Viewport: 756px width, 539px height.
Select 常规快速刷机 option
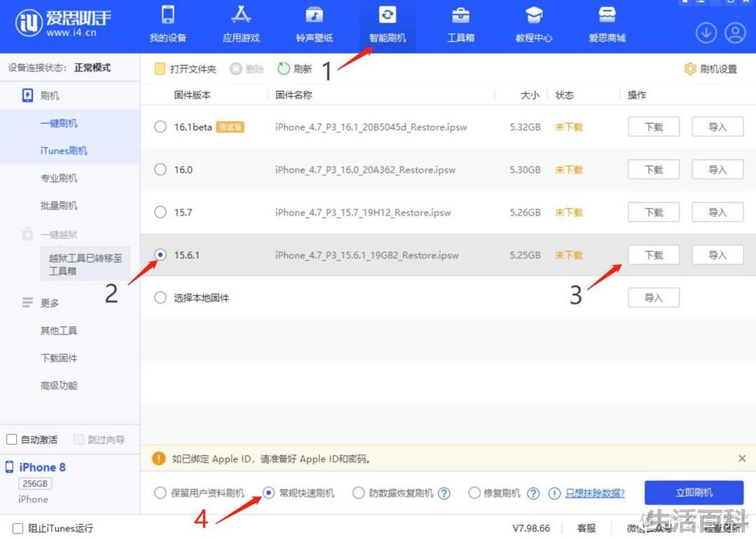(269, 493)
